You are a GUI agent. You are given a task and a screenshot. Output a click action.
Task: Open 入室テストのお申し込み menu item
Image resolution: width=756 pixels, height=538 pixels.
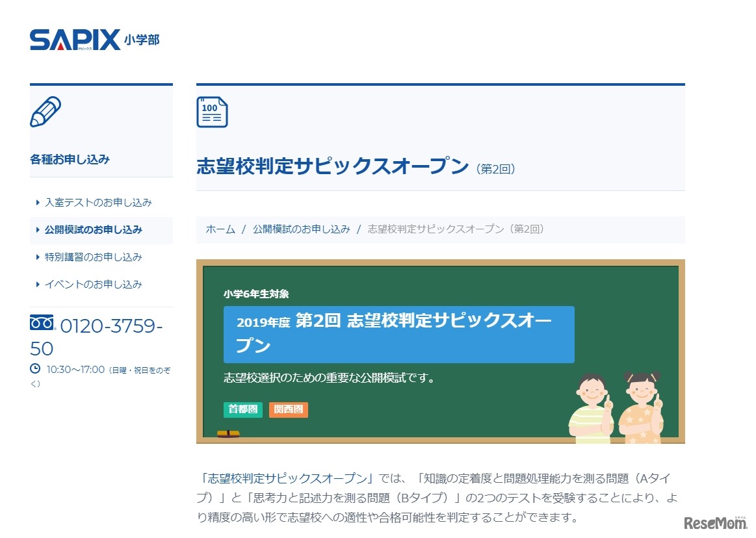[x=98, y=203]
